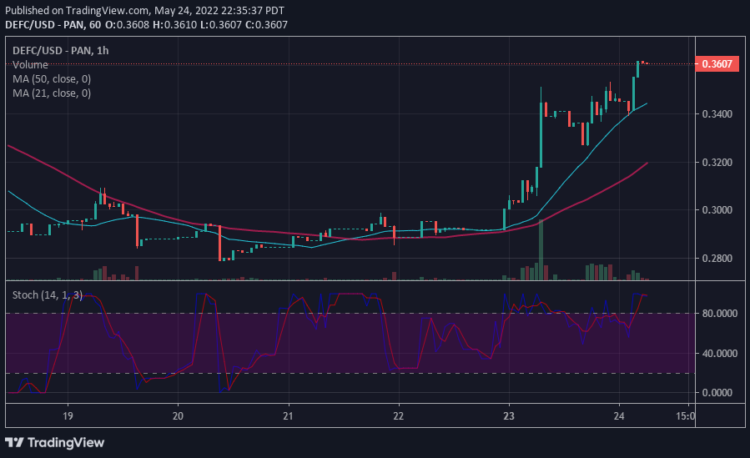Click price axis label 0.3000
The width and height of the screenshot is (750, 458).
[717, 210]
